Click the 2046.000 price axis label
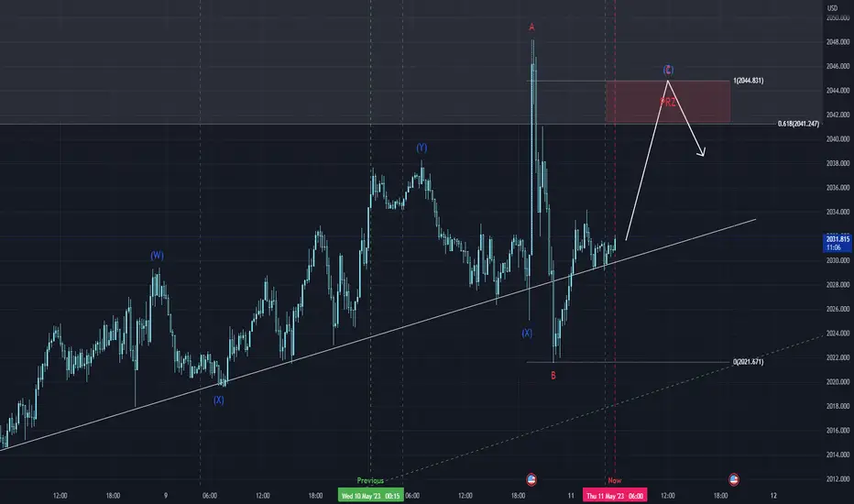Image resolution: width=854 pixels, height=504 pixels. [x=838, y=67]
